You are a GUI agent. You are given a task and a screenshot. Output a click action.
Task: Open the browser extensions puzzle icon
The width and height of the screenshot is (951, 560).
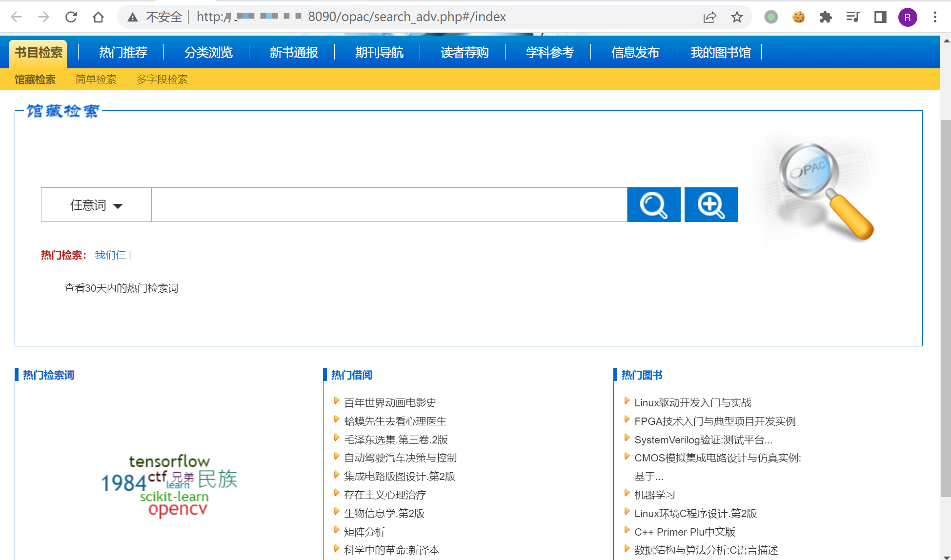pos(826,17)
